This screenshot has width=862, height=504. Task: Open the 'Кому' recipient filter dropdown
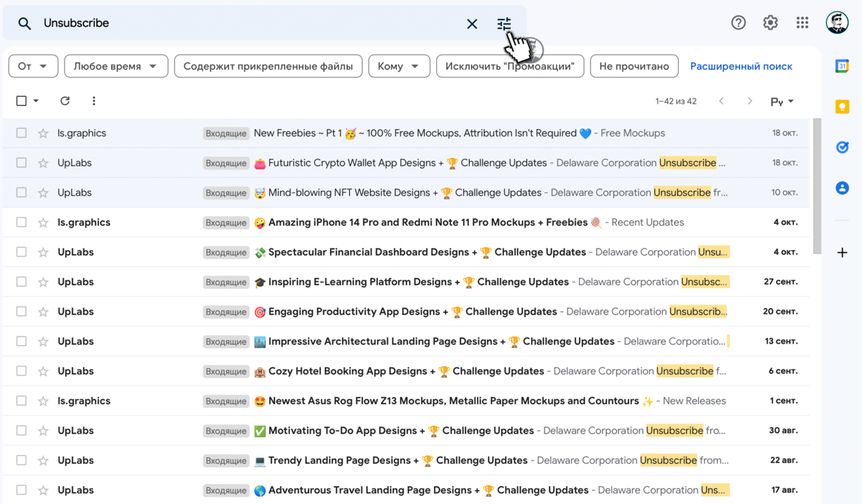pyautogui.click(x=399, y=66)
